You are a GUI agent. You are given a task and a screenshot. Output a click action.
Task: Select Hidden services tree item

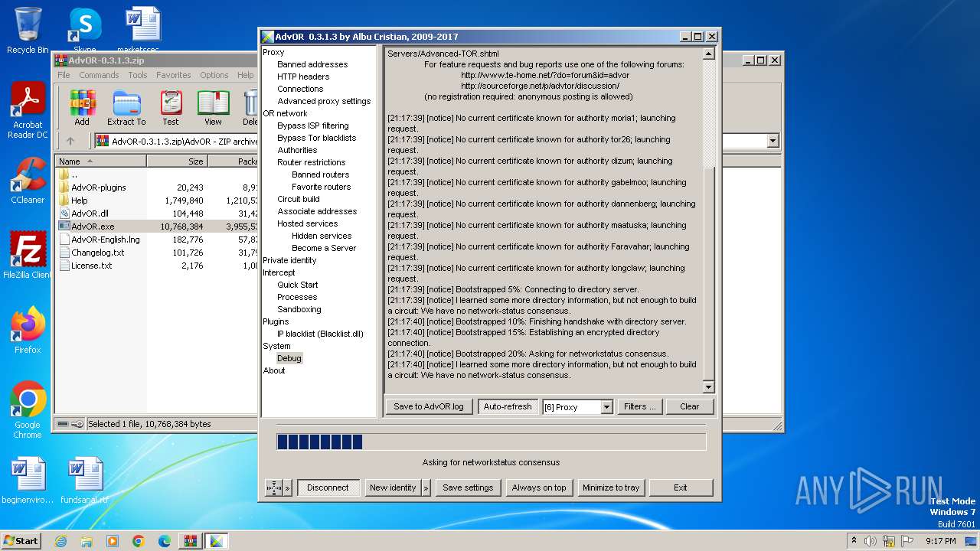(x=322, y=236)
